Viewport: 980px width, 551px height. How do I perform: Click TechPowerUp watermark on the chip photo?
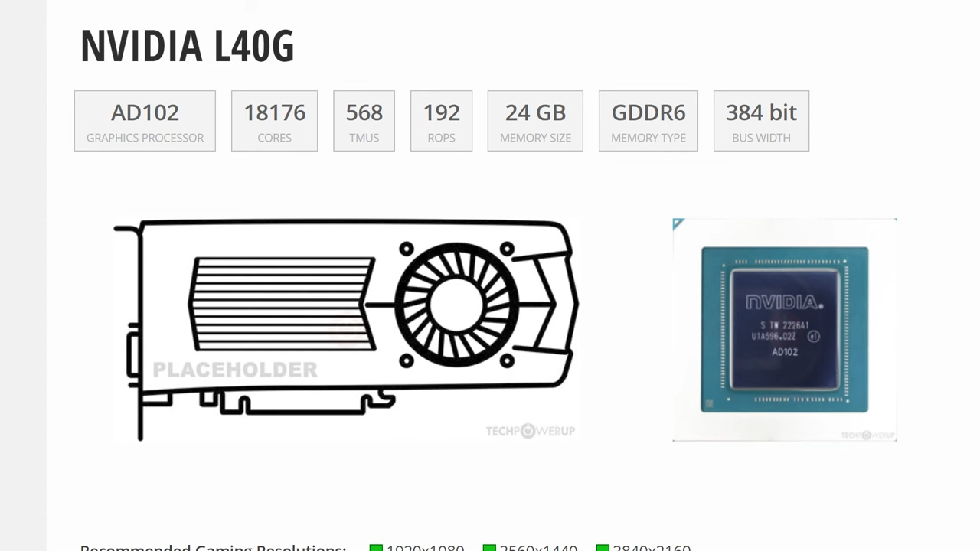(x=867, y=435)
